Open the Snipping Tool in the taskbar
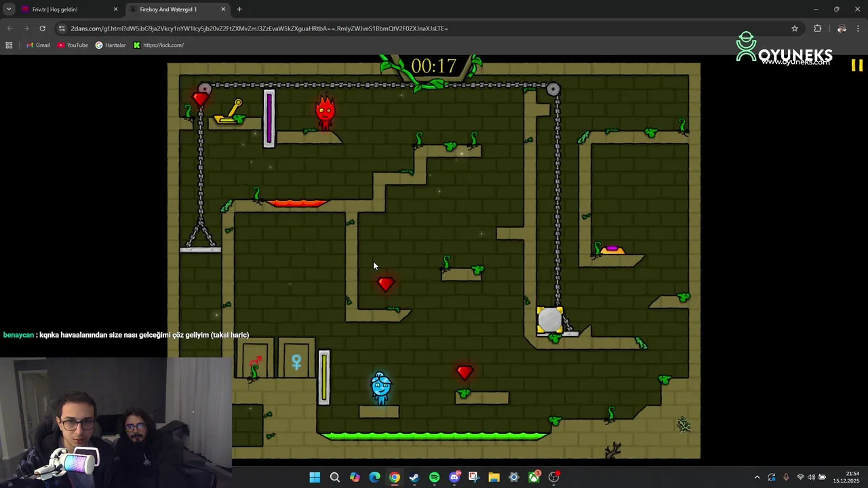 (x=473, y=477)
